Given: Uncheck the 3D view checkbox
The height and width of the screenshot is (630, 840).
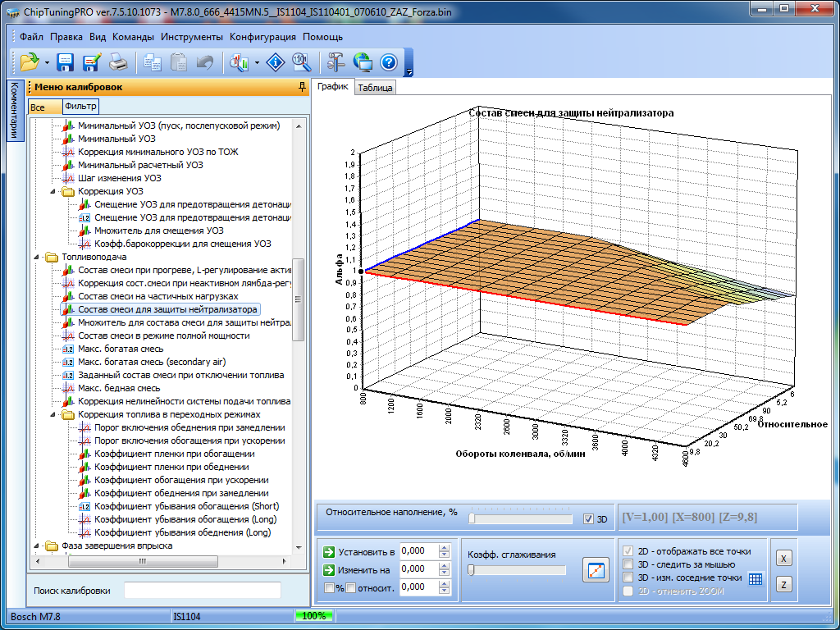Looking at the screenshot, I should pos(587,519).
